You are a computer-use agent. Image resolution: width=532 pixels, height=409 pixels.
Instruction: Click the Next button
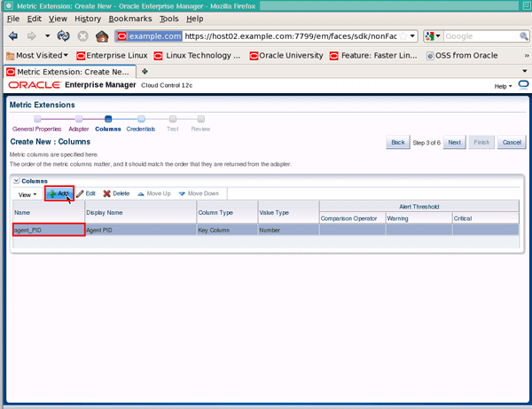click(x=454, y=142)
